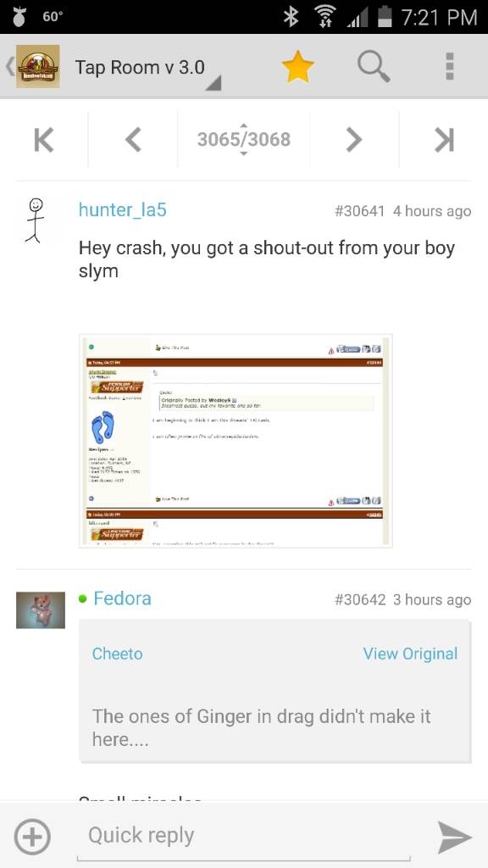488x868 pixels.
Task: Open Fedora's profile name
Action: [x=122, y=598]
